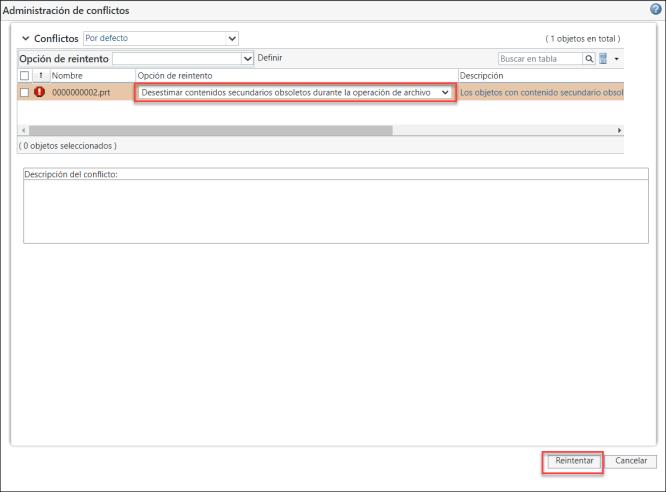Click the left scroll arrow of the table
Screen dimensions: 666x492
coord(23,130)
